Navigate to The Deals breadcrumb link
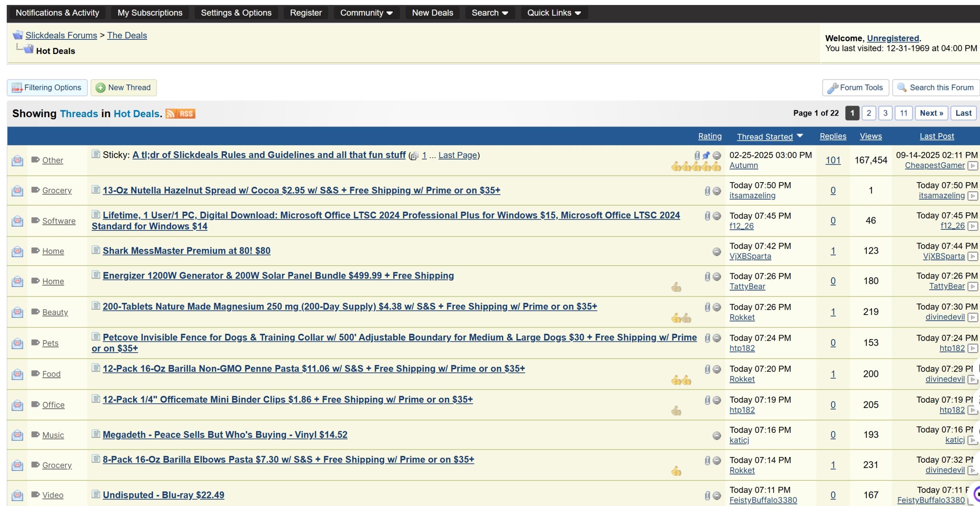This screenshot has width=980, height=506. tap(127, 35)
